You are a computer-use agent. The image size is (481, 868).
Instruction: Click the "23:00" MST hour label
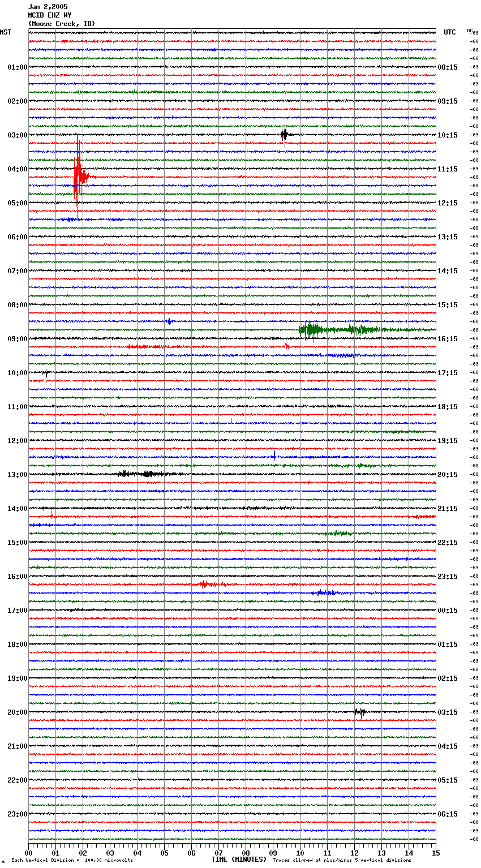(18, 814)
